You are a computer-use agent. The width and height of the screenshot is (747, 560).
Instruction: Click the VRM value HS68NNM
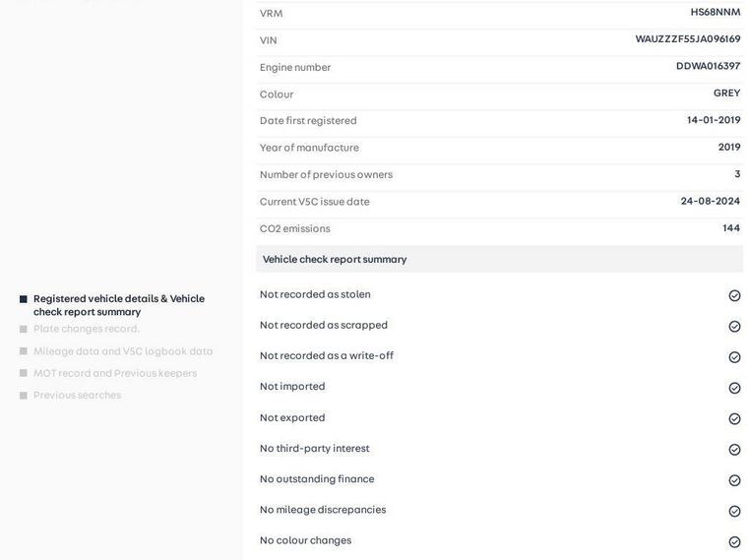pyautogui.click(x=715, y=12)
